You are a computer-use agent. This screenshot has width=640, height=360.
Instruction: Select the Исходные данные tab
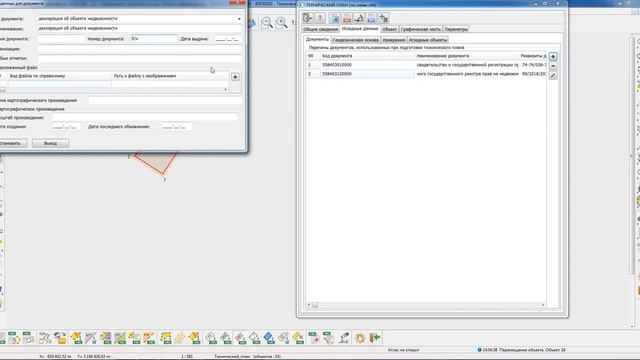tap(360, 29)
